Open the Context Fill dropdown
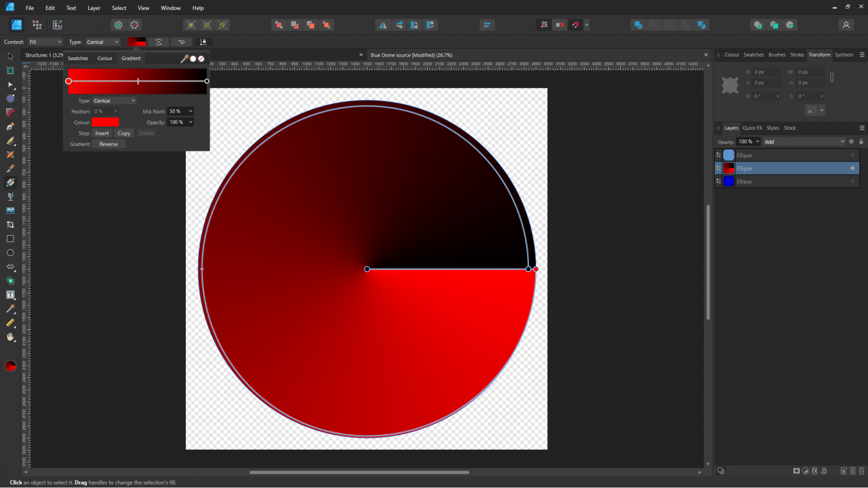 pos(45,42)
